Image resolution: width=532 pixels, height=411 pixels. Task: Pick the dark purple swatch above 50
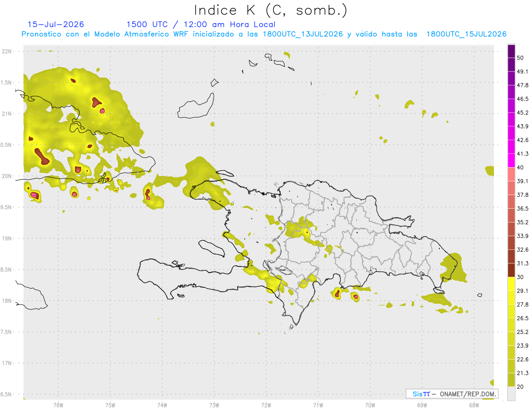click(512, 51)
